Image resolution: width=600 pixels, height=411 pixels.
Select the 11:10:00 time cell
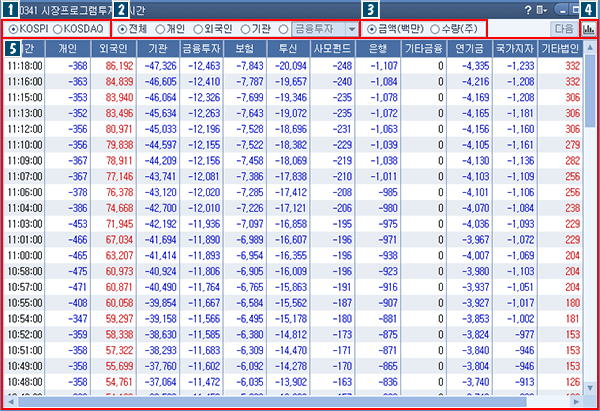coord(24,145)
